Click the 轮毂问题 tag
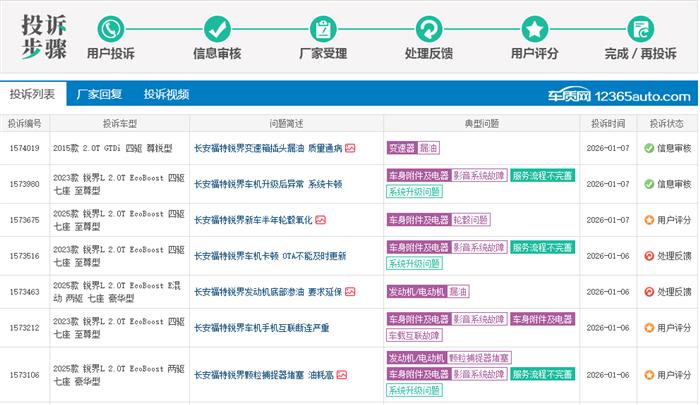Viewport: 700px width, 405px height. tap(471, 220)
